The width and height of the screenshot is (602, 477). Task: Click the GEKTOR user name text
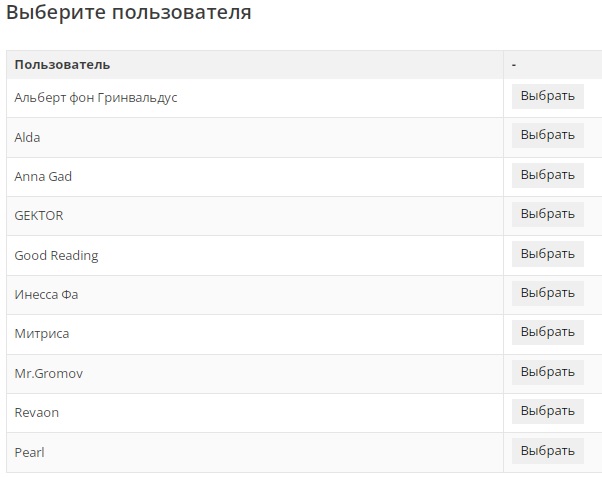(39, 216)
